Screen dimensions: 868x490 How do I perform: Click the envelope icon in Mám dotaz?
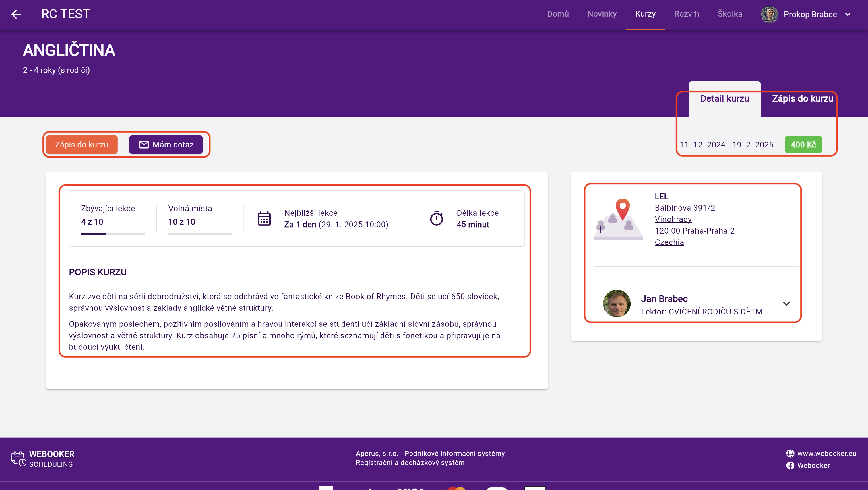[x=144, y=145]
